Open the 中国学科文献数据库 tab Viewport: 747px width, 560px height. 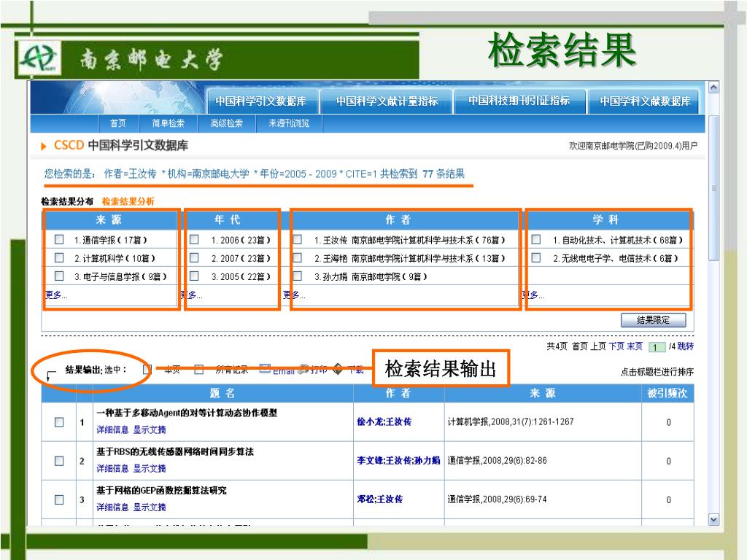click(x=645, y=101)
